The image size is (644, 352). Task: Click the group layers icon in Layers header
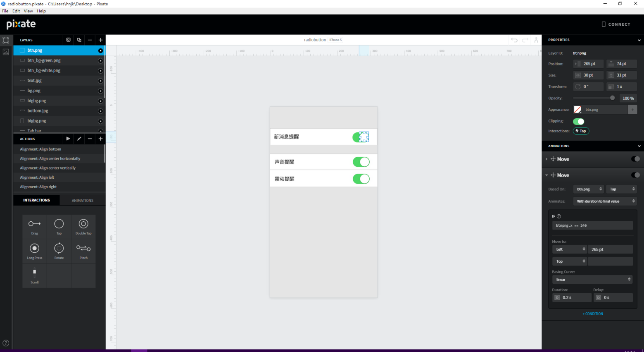(x=69, y=40)
